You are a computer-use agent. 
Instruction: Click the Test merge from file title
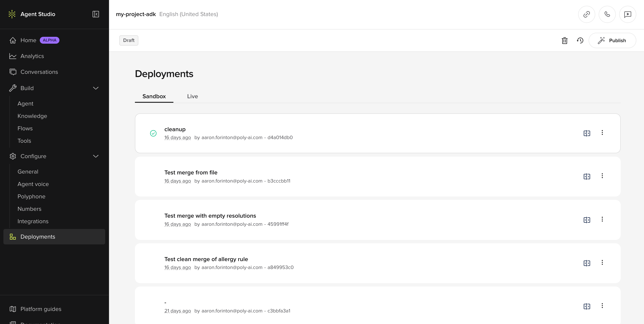pos(191,173)
